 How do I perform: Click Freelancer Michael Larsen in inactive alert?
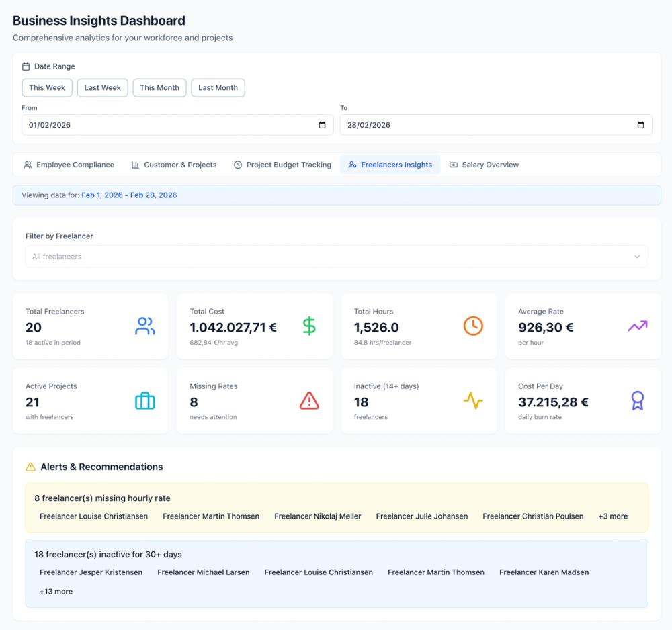(x=203, y=572)
